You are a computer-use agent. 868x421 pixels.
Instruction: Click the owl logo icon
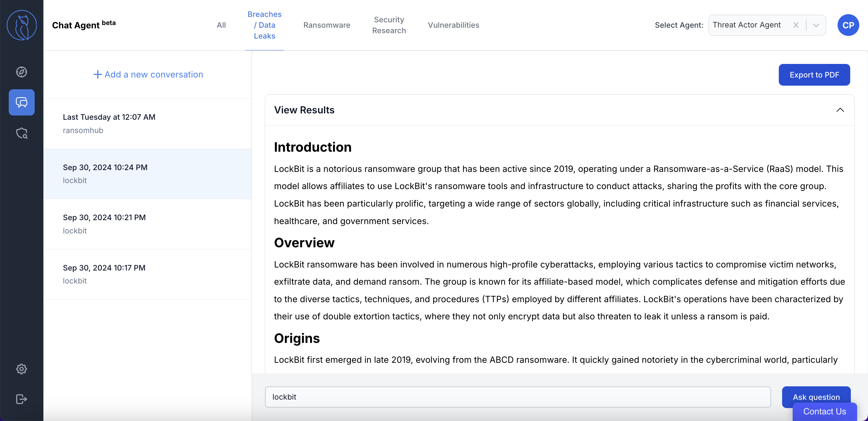(x=22, y=25)
